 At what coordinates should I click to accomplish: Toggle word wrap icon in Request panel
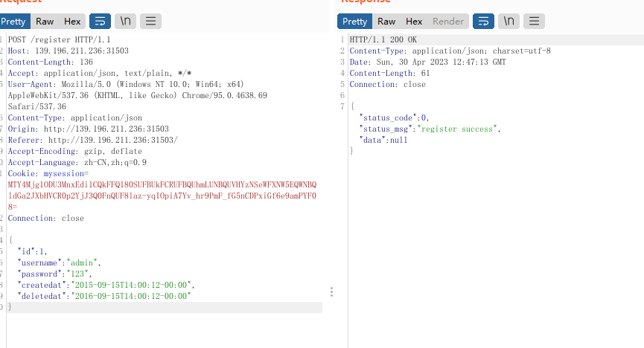(x=100, y=22)
